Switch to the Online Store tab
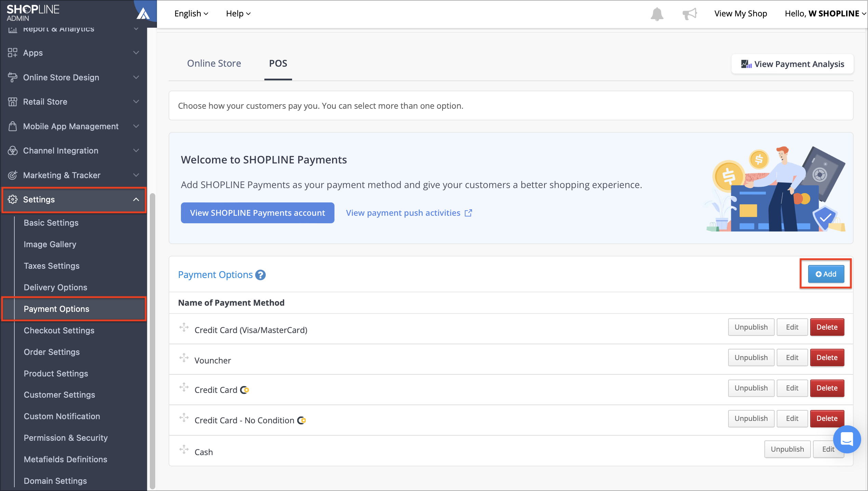Viewport: 868px width, 491px height. click(214, 63)
